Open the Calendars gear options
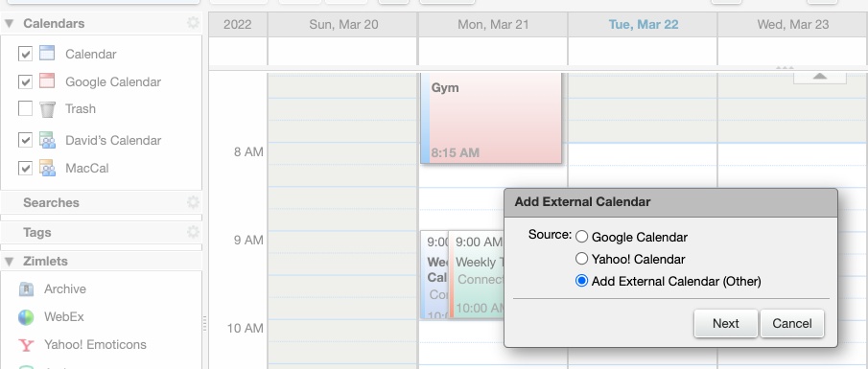Viewport: 868px width, 369px height. [x=193, y=23]
